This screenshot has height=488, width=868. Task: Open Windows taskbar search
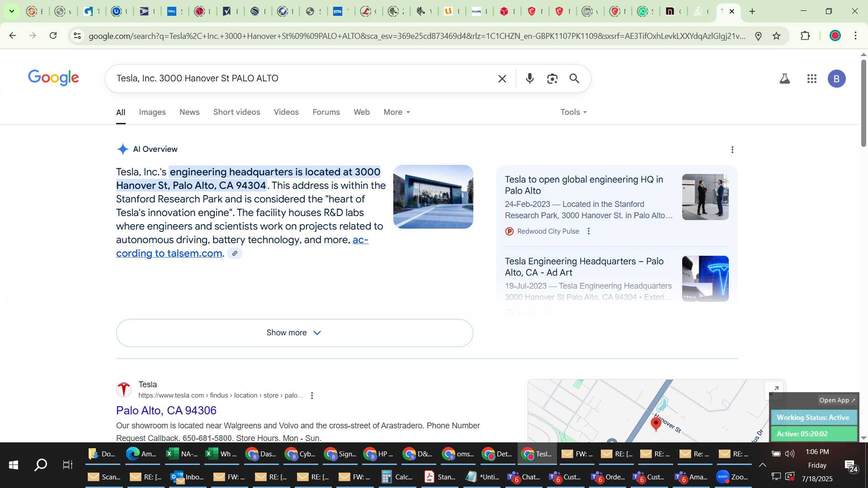[x=41, y=465]
